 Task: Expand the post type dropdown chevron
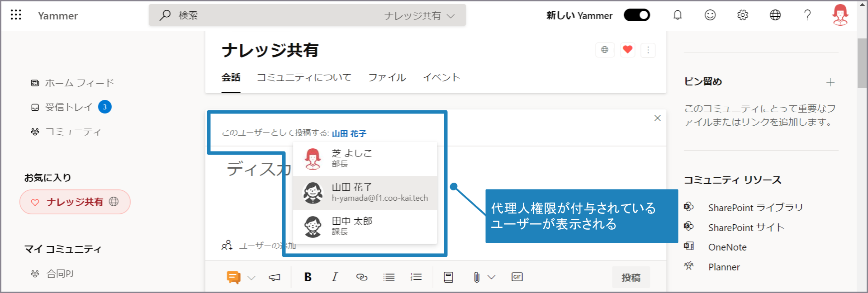coord(251,278)
